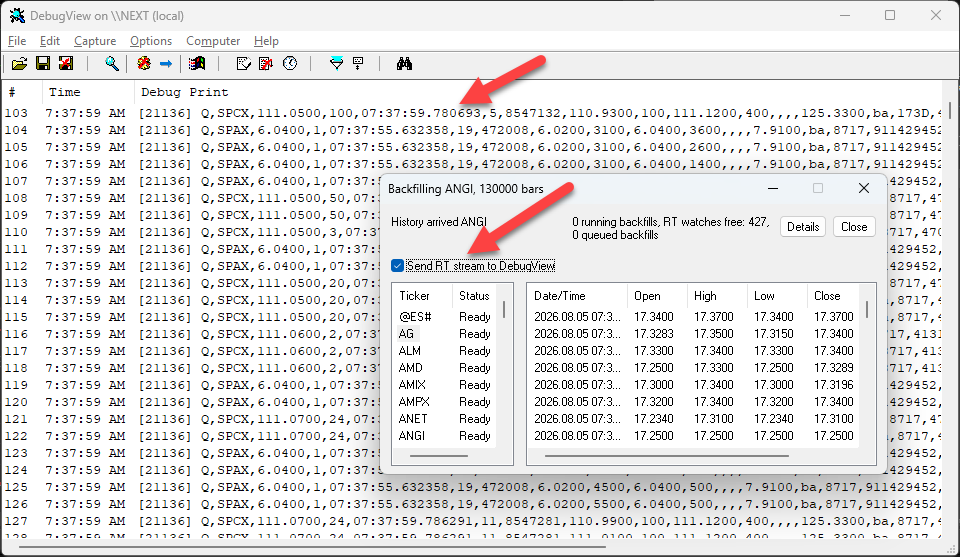The height and width of the screenshot is (557, 960).
Task: Click the Time column header in DebugView
Action: (88, 92)
